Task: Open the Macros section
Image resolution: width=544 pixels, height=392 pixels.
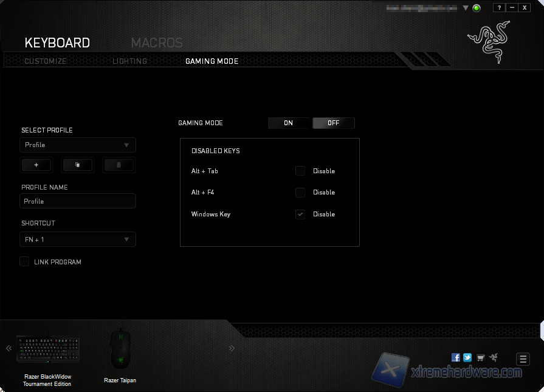Action: point(157,43)
